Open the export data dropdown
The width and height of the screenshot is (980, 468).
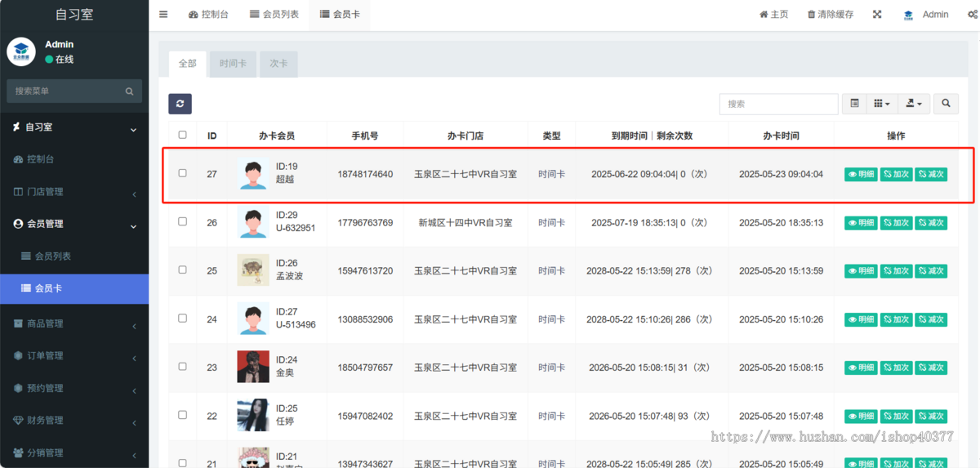click(914, 104)
